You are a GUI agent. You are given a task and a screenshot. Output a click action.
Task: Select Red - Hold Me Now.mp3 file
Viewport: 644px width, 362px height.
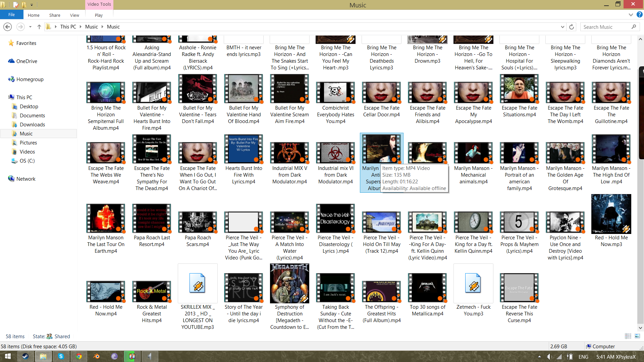(611, 221)
